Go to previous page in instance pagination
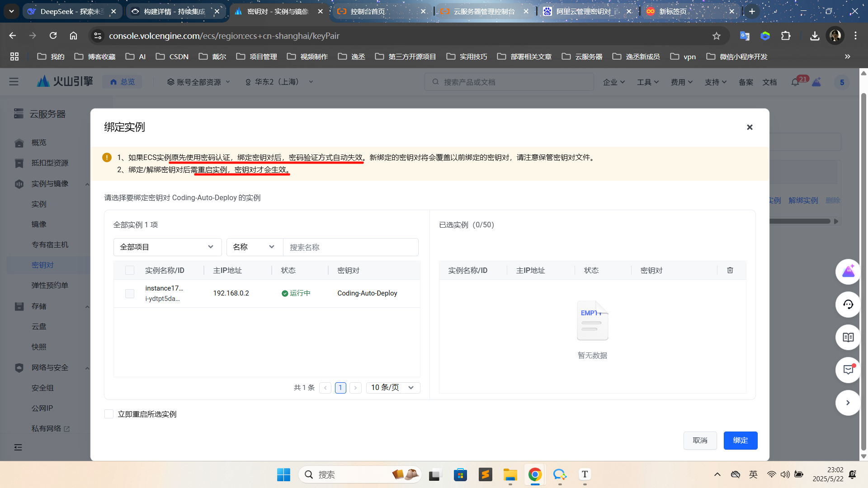The image size is (868, 488). (x=325, y=388)
